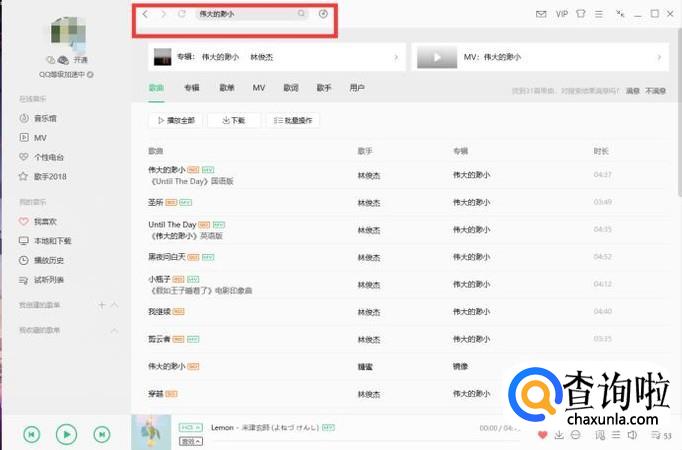Click the 播放全部 button
Viewport: 682px width, 450px height.
176,120
